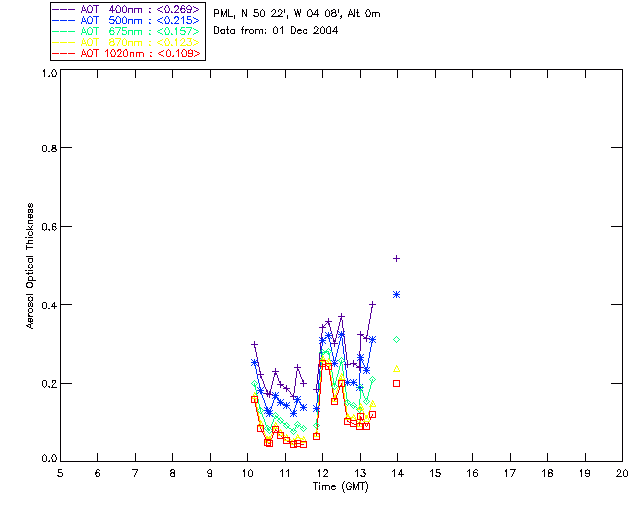Click the purple plus marker at hour 14
The height and width of the screenshot is (512, 640).
pyautogui.click(x=396, y=258)
